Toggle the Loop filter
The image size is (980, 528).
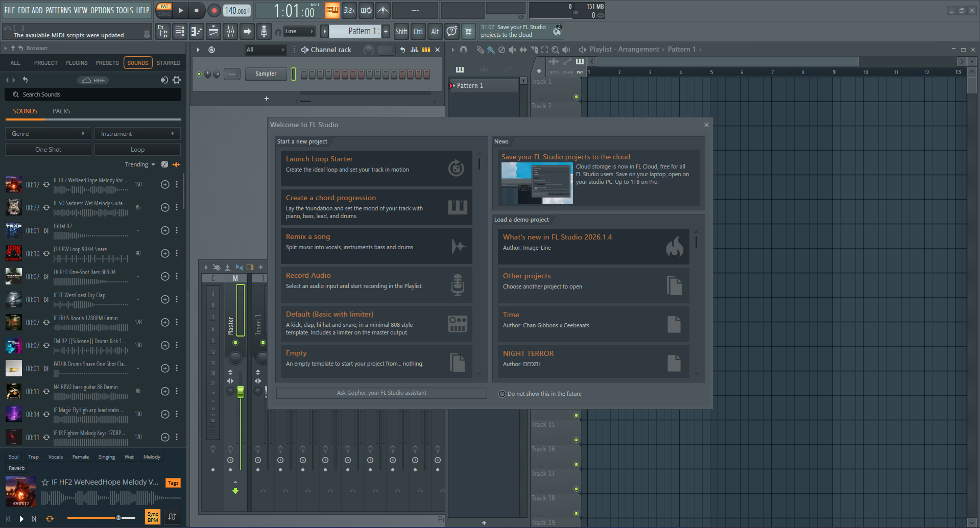137,150
